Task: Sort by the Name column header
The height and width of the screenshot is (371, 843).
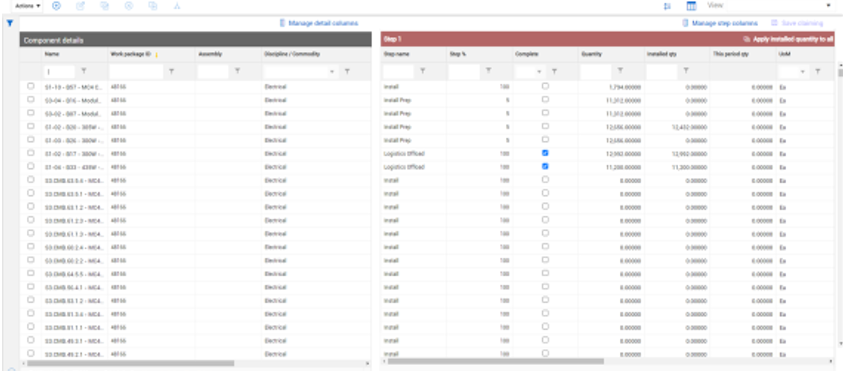Action: (52, 54)
